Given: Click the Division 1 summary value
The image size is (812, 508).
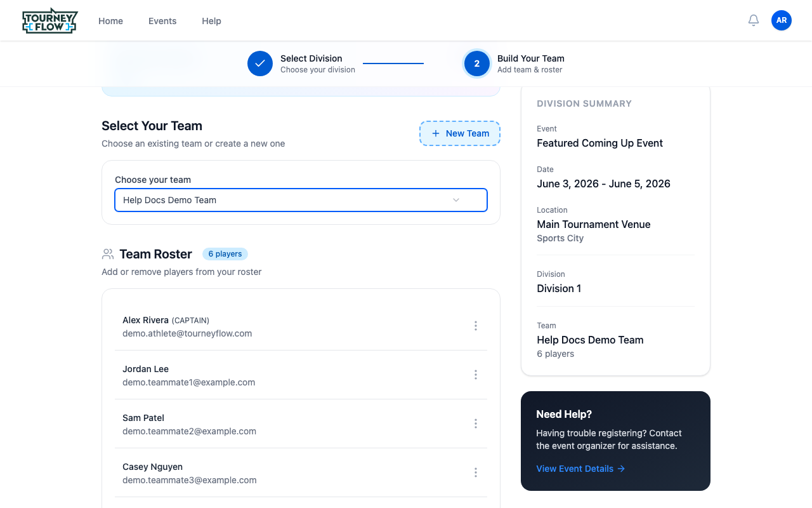Looking at the screenshot, I should [559, 288].
